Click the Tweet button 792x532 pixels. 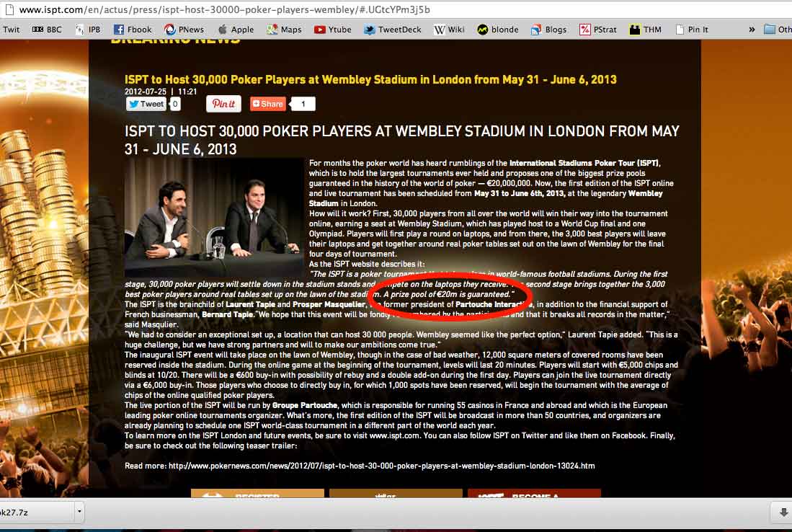tap(146, 104)
